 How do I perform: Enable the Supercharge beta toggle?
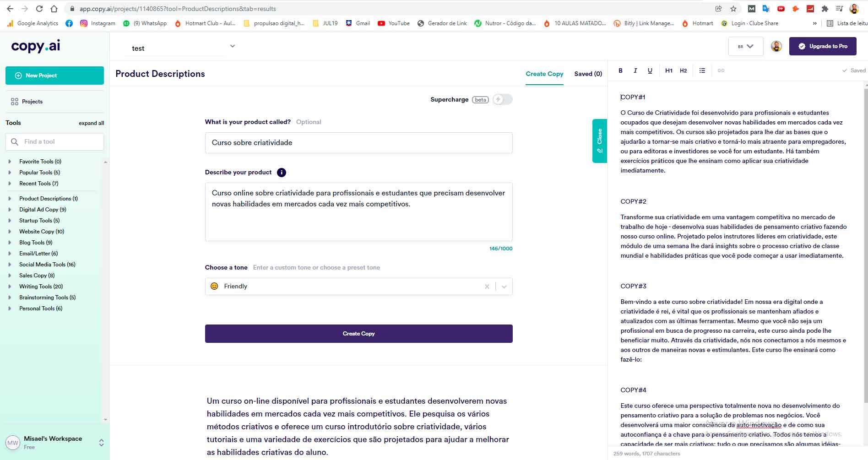(502, 99)
